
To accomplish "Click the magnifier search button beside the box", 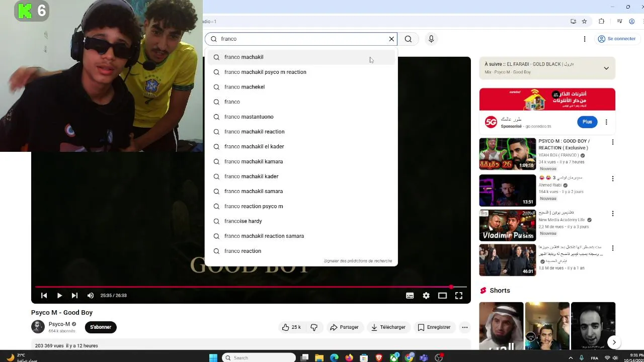I will (408, 39).
